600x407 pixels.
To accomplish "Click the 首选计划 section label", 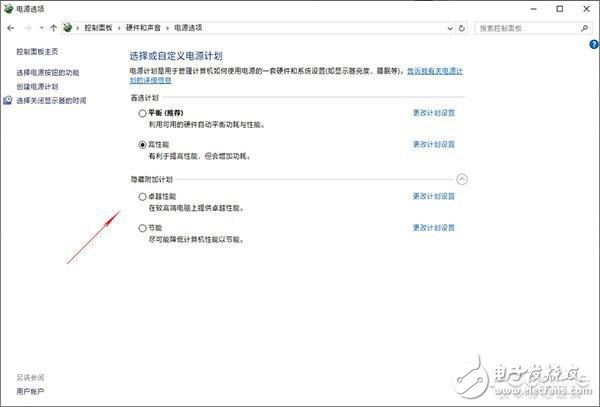I will [145, 98].
